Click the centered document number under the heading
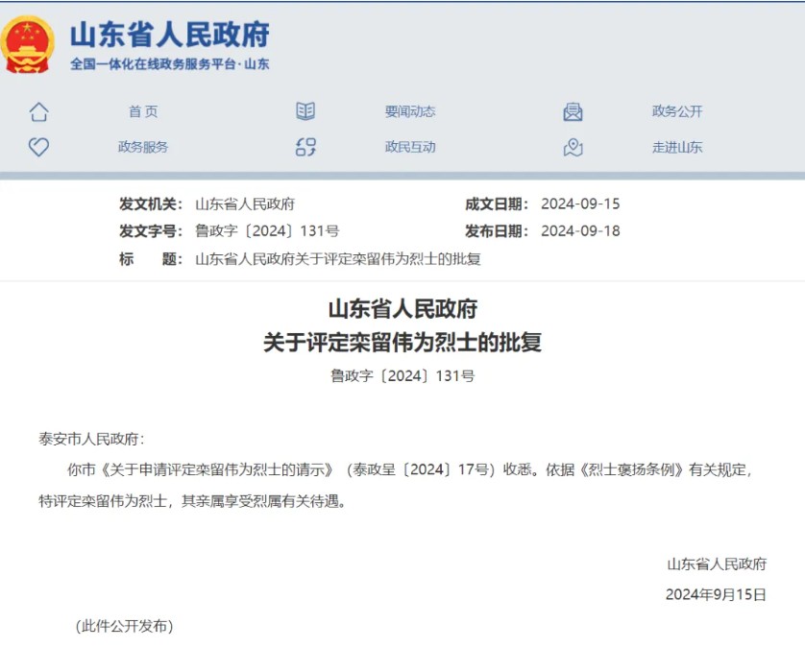This screenshot has width=805, height=672. (x=402, y=376)
